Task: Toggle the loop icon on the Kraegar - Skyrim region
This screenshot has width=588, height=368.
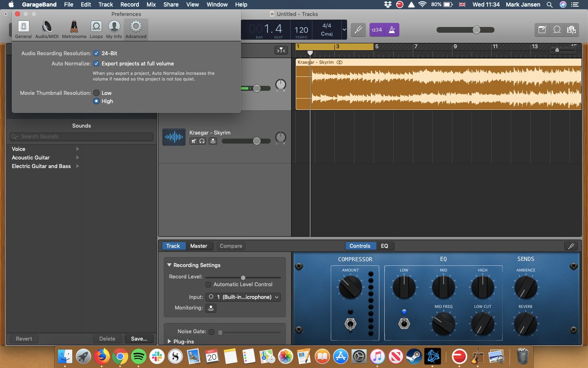Action: tap(340, 63)
